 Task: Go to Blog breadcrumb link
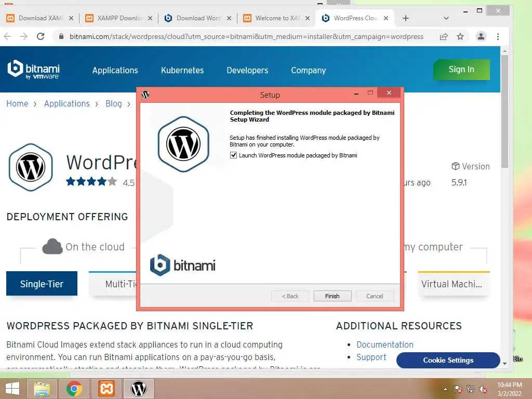[x=114, y=103]
